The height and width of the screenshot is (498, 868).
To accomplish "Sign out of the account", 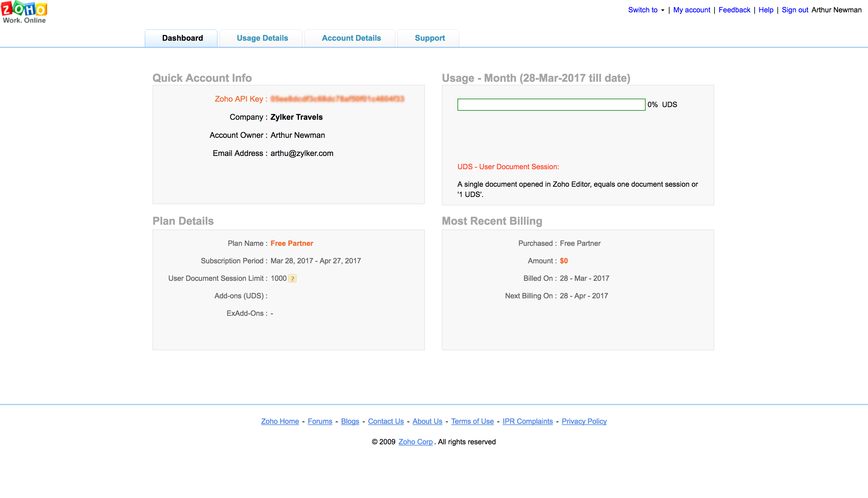I will pyautogui.click(x=794, y=10).
